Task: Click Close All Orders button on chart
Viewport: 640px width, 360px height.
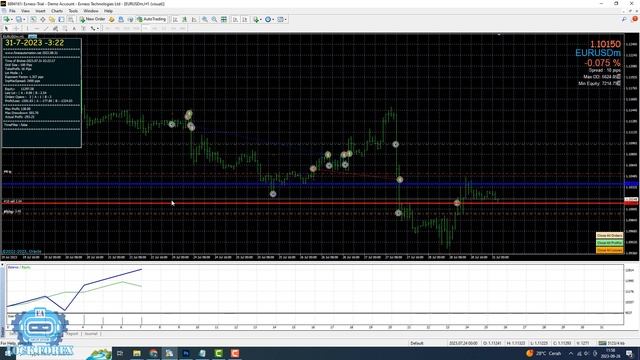Action: [x=609, y=236]
